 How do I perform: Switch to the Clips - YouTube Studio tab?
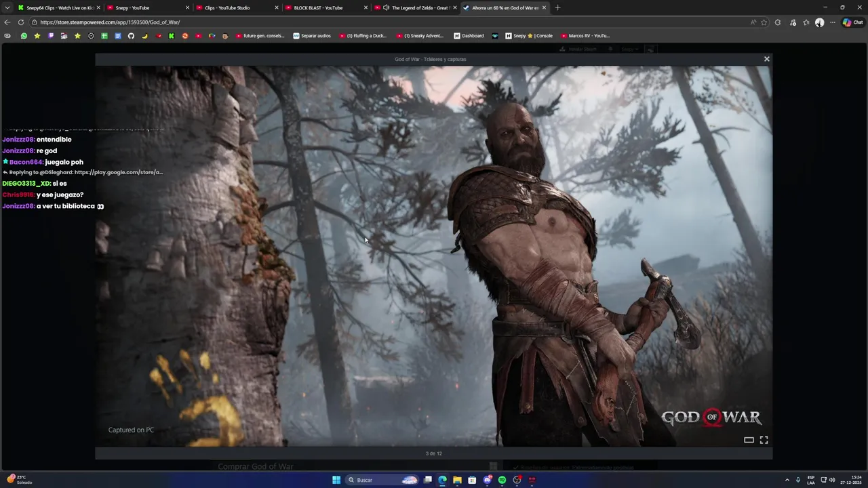(237, 7)
